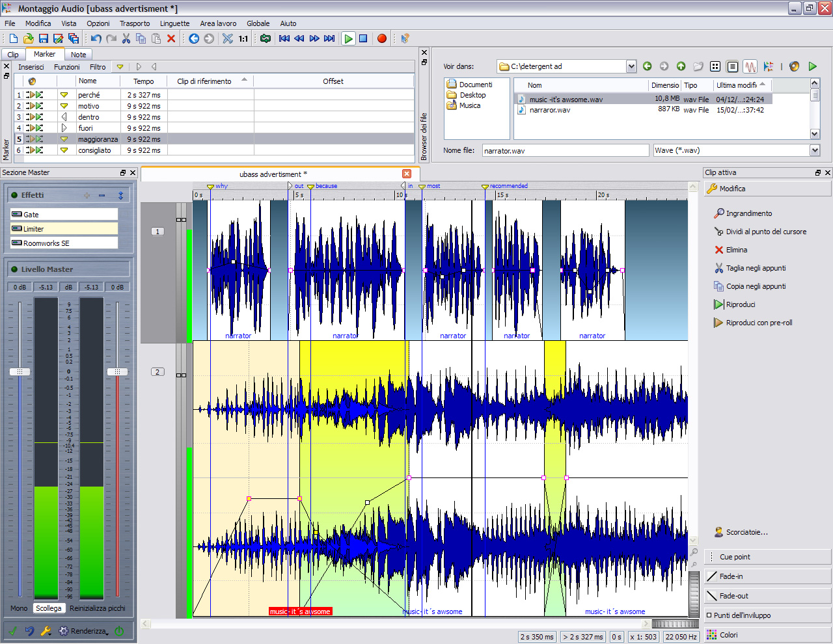Go back using the blue arrow toolbar icon

(194, 38)
